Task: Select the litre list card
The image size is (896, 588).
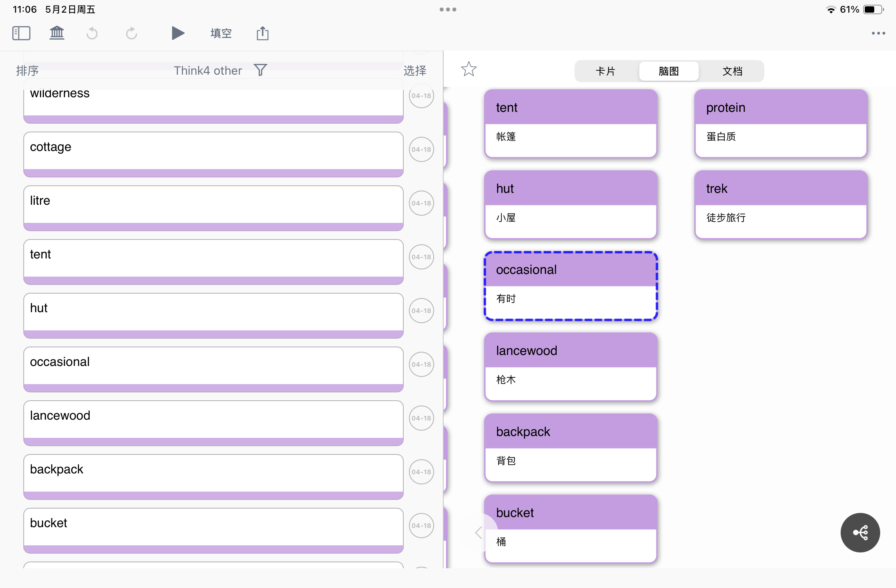Action: pyautogui.click(x=214, y=208)
